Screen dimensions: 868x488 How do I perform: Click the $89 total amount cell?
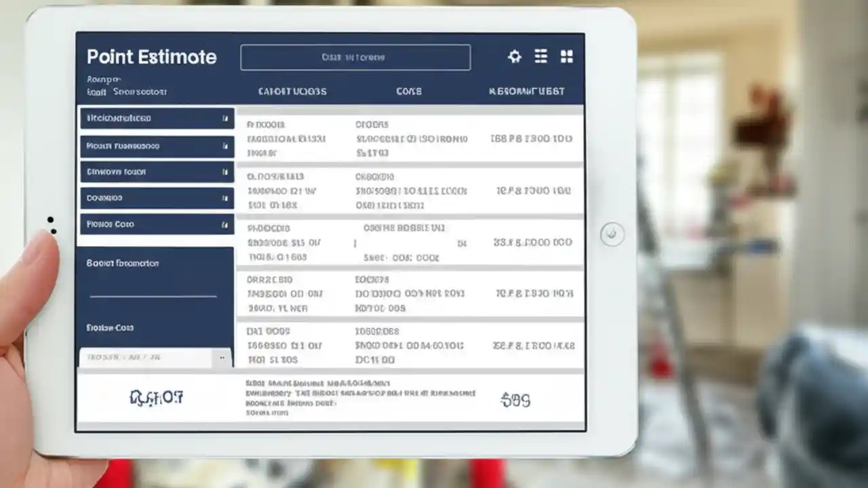pyautogui.click(x=516, y=400)
